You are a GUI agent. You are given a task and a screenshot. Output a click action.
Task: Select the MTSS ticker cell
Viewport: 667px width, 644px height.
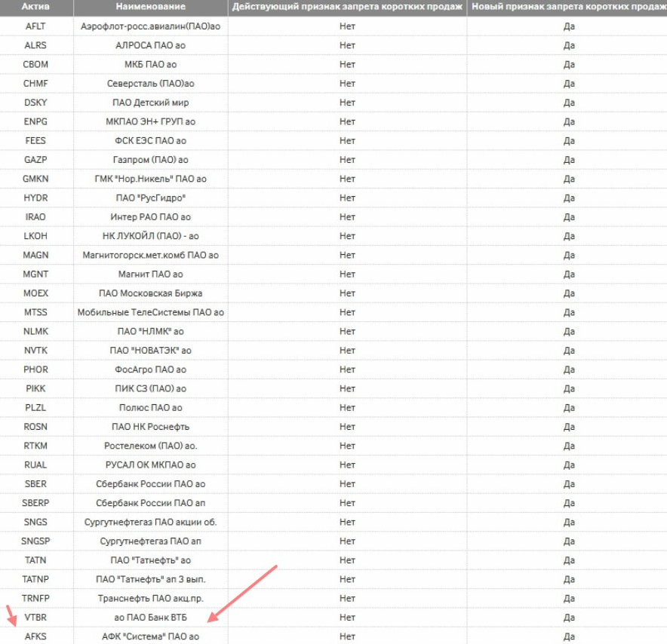pos(35,312)
